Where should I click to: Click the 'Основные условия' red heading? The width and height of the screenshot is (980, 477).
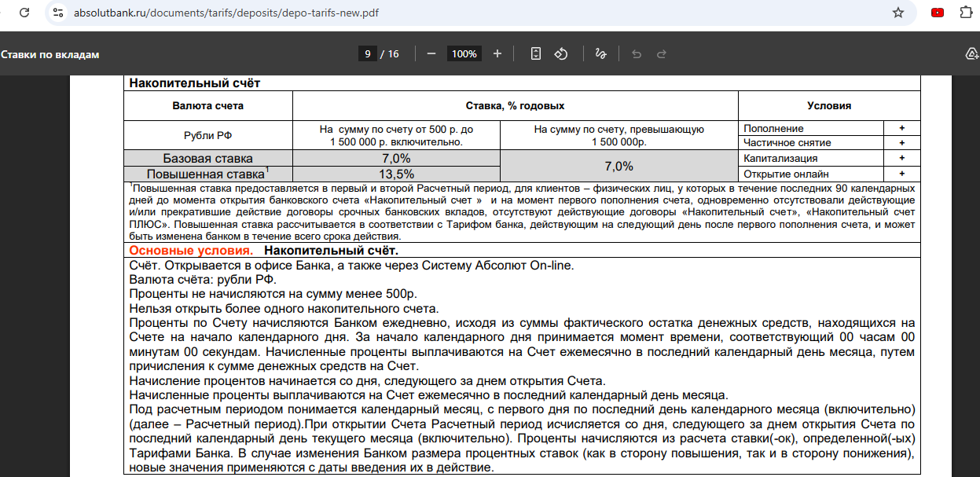pyautogui.click(x=191, y=251)
